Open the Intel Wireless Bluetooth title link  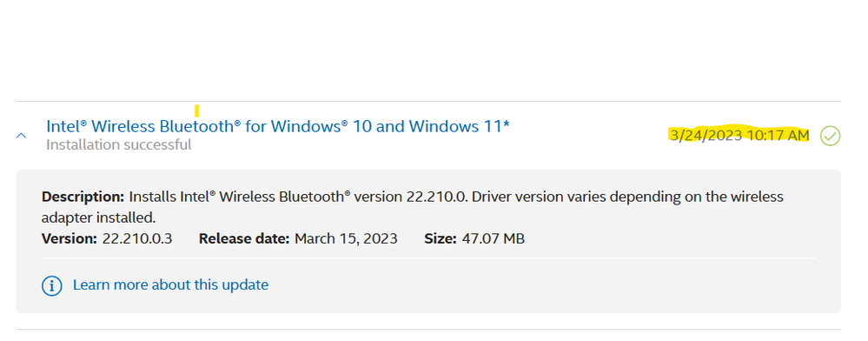coord(278,126)
